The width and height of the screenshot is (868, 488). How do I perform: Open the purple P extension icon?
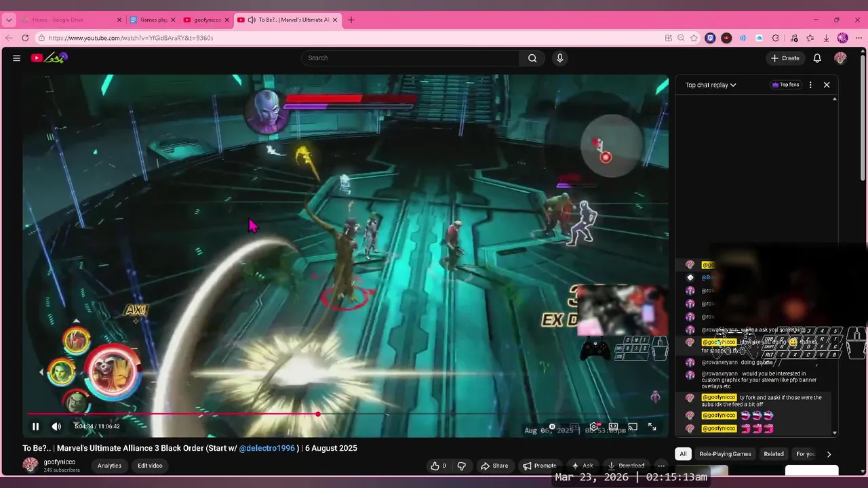(710, 38)
